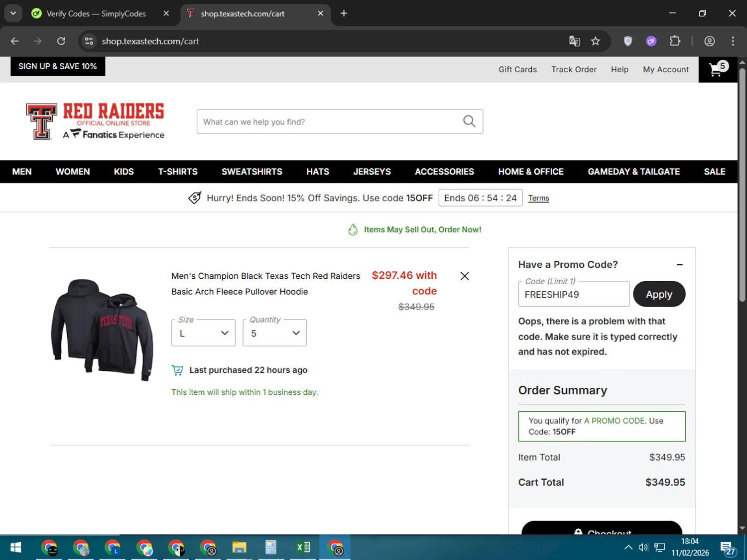Open the SWEATSHIRTS navigation menu

coord(252,172)
